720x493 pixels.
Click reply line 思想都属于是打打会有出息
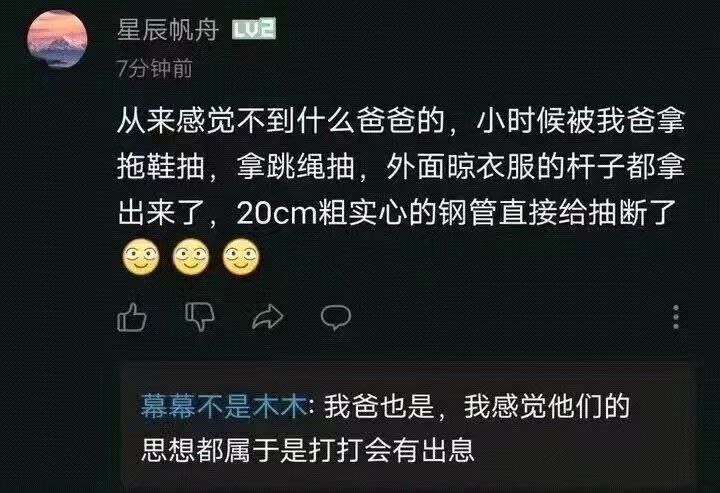(x=308, y=450)
